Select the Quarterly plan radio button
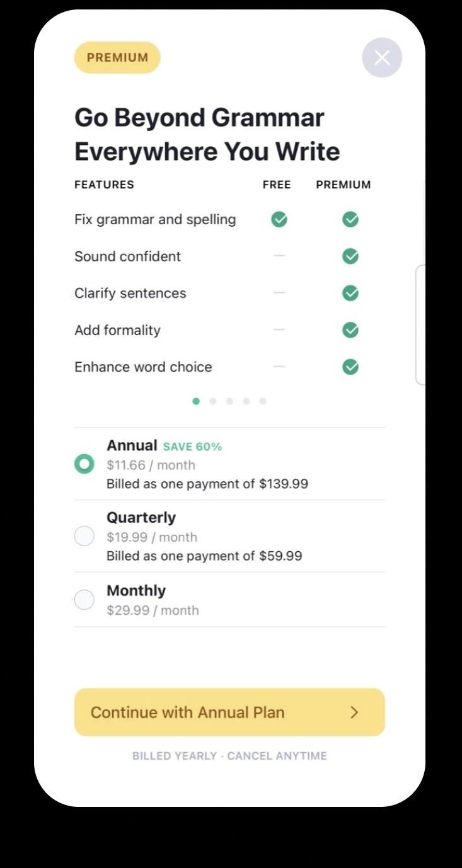The image size is (462, 868). 84,535
